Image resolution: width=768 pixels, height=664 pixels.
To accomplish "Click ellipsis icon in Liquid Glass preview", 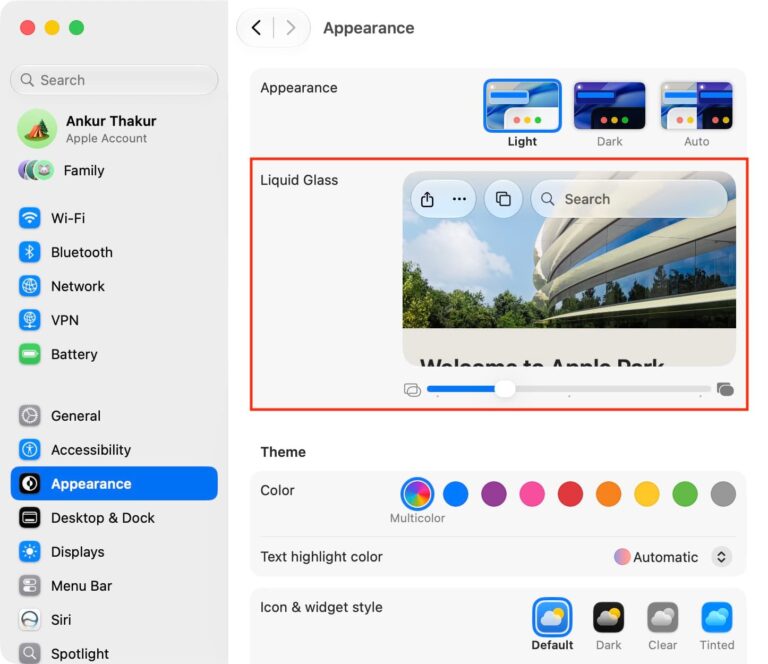I will tap(459, 199).
